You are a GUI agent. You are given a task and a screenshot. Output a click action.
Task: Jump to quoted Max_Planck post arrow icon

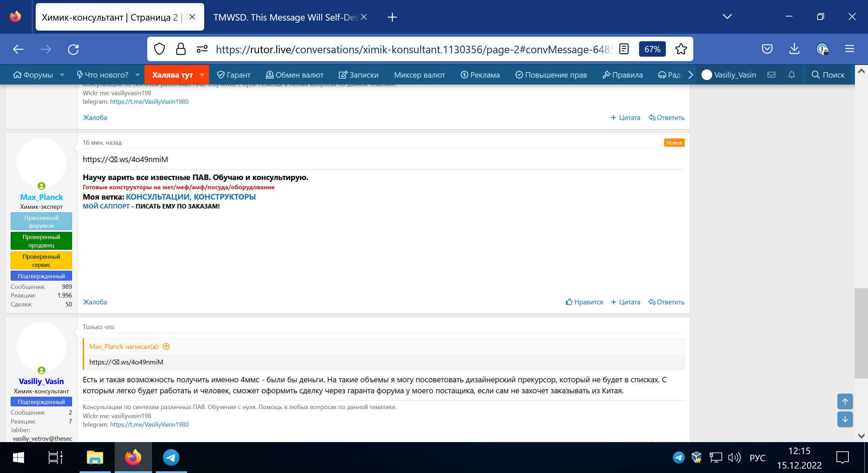click(166, 347)
